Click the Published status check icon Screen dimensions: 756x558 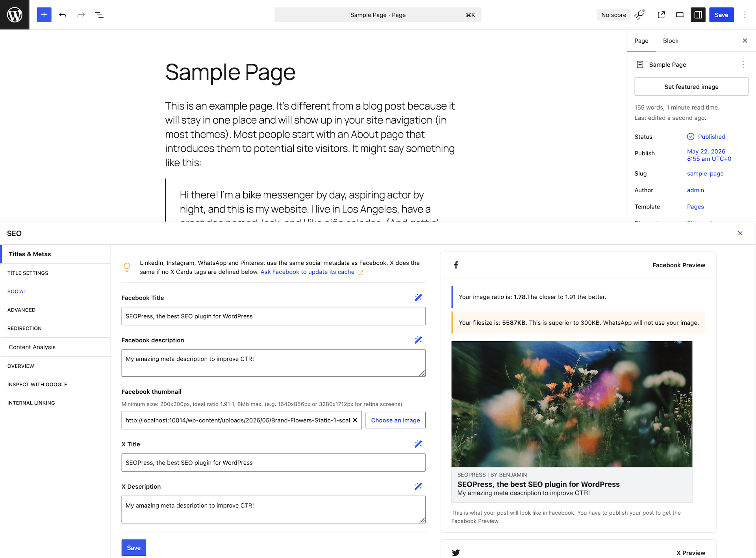[691, 136]
